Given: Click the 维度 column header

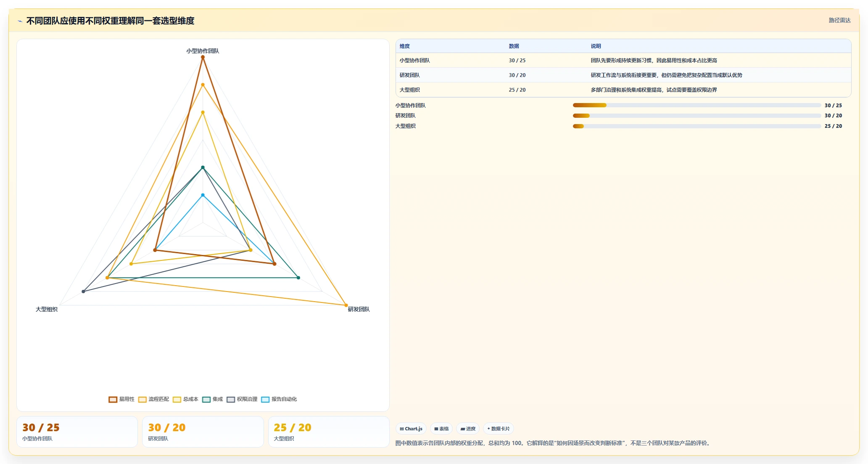Looking at the screenshot, I should pyautogui.click(x=405, y=46).
